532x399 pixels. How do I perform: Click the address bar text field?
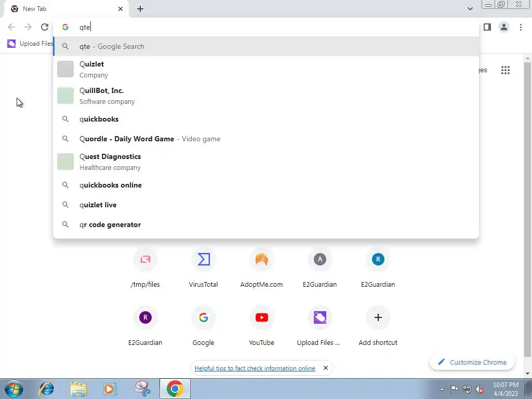click(x=266, y=27)
